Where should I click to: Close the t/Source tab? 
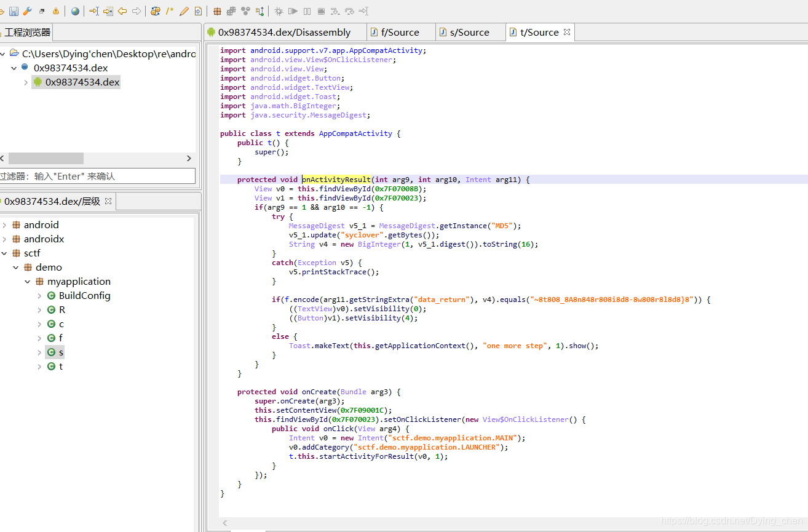tap(567, 32)
